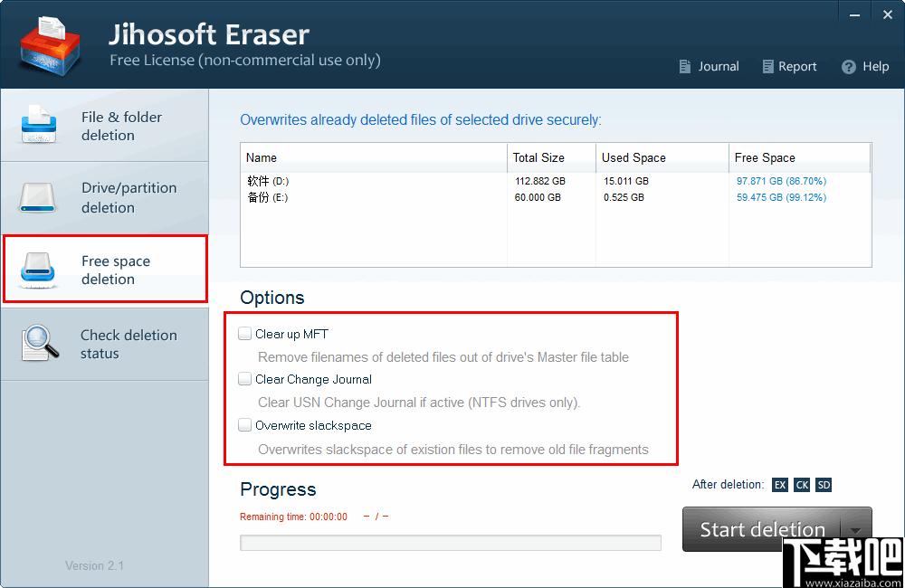This screenshot has width=905, height=588.
Task: Click used space 0.525 GB
Action: 624,197
